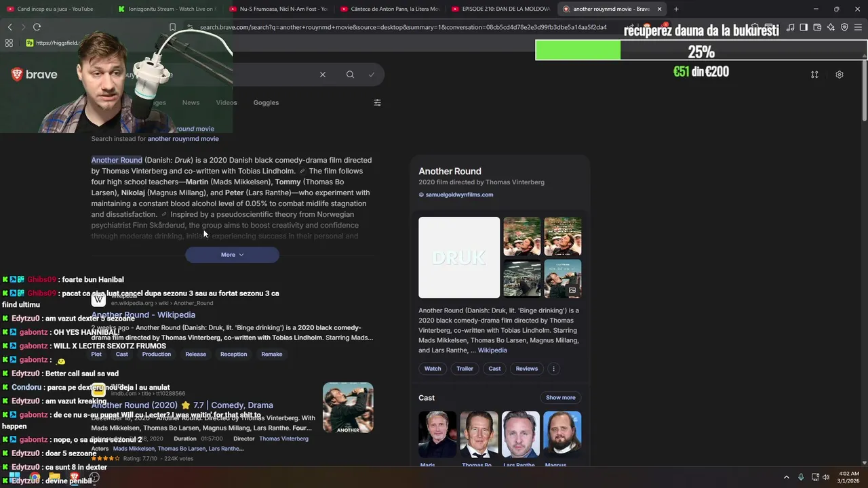Open a new browser tab with plus

676,9
